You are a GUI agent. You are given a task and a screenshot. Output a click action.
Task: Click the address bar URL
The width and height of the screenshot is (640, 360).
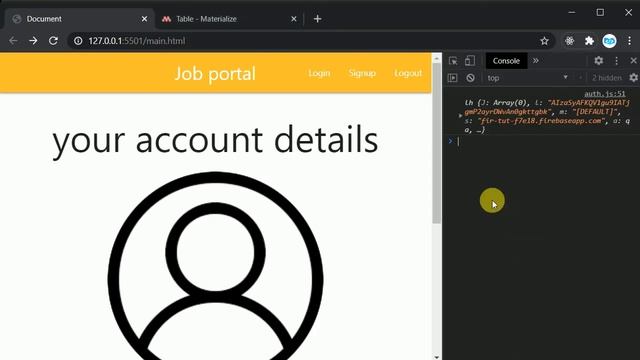pos(137,41)
